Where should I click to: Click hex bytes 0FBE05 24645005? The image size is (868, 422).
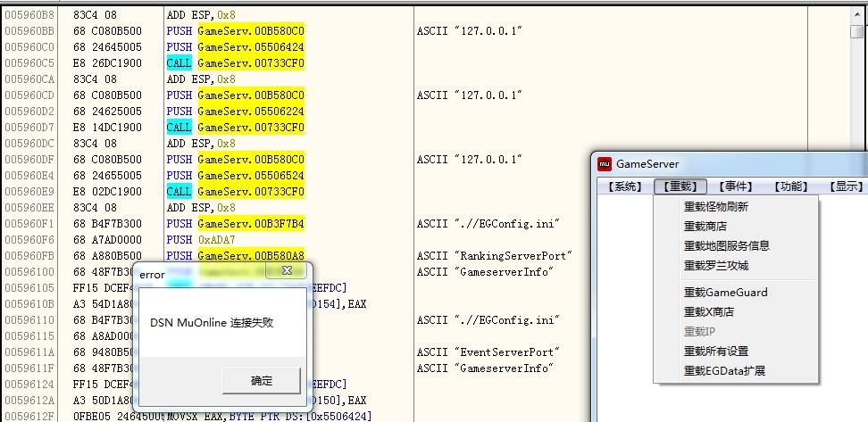pyautogui.click(x=119, y=416)
